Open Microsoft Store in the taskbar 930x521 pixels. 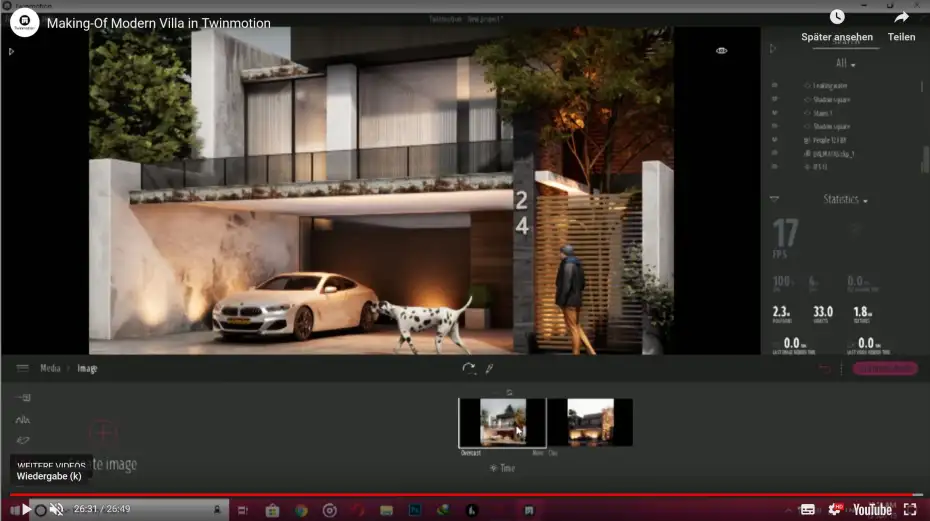(x=272, y=510)
